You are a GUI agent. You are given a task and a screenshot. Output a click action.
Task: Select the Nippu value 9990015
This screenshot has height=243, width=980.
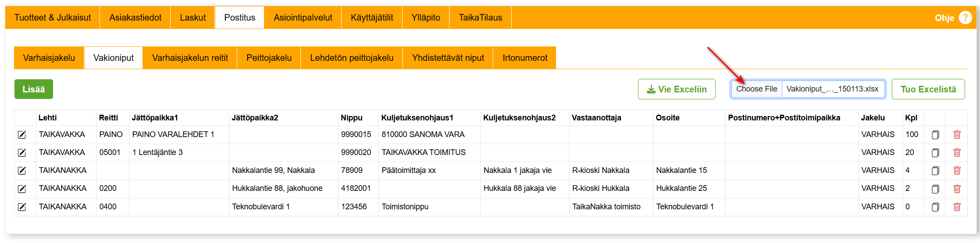pos(356,134)
